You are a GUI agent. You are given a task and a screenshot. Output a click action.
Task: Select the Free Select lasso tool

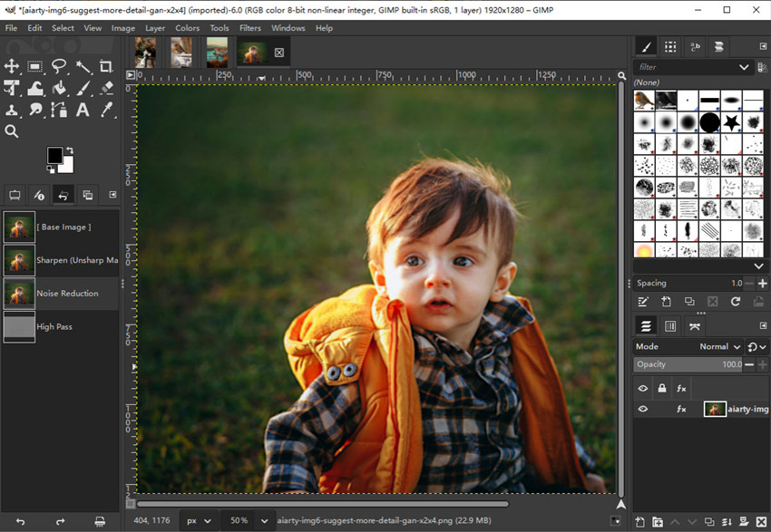click(58, 66)
